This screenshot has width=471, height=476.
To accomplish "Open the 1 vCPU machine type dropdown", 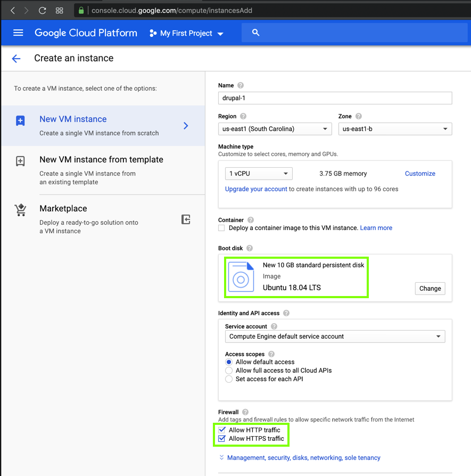I will point(258,174).
